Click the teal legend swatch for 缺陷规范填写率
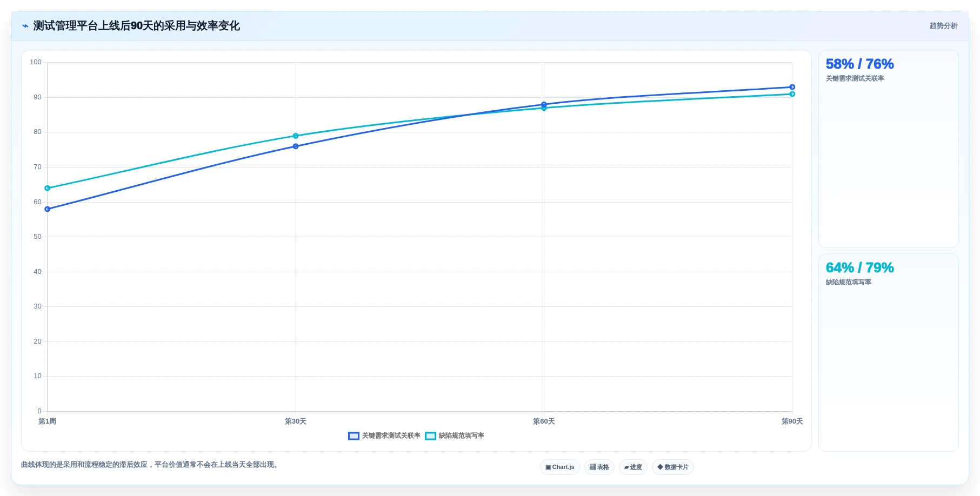 pos(430,436)
